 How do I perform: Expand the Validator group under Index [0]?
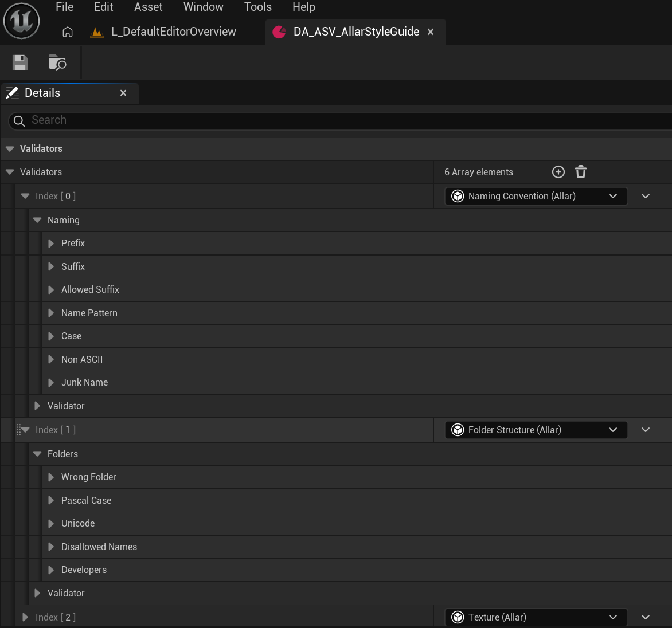pos(37,406)
